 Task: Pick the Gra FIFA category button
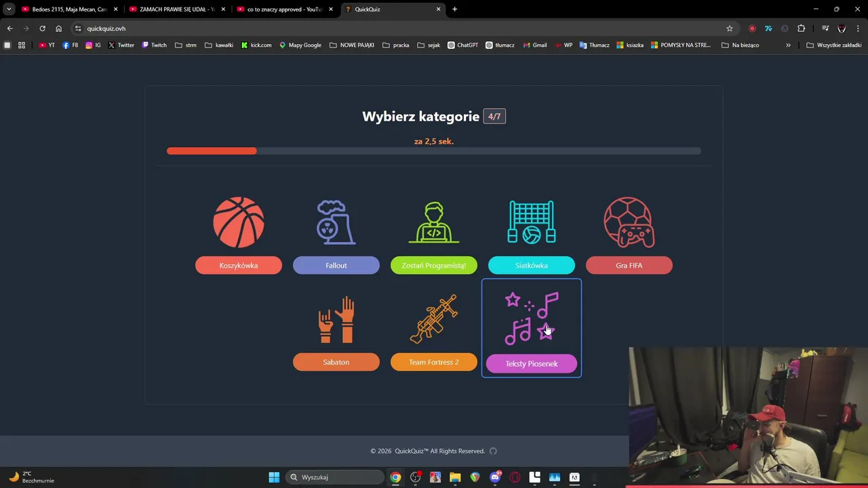tap(629, 265)
